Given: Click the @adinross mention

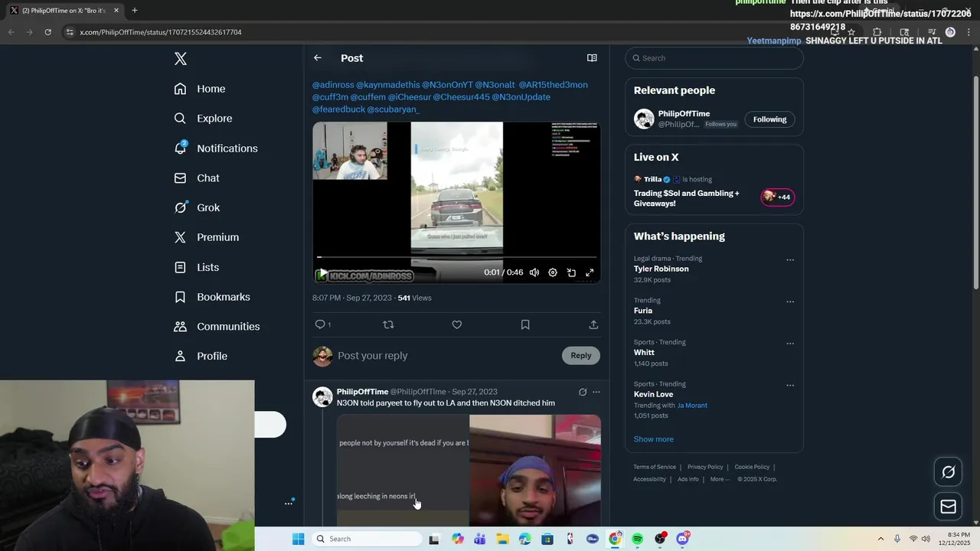Looking at the screenshot, I should pos(333,85).
